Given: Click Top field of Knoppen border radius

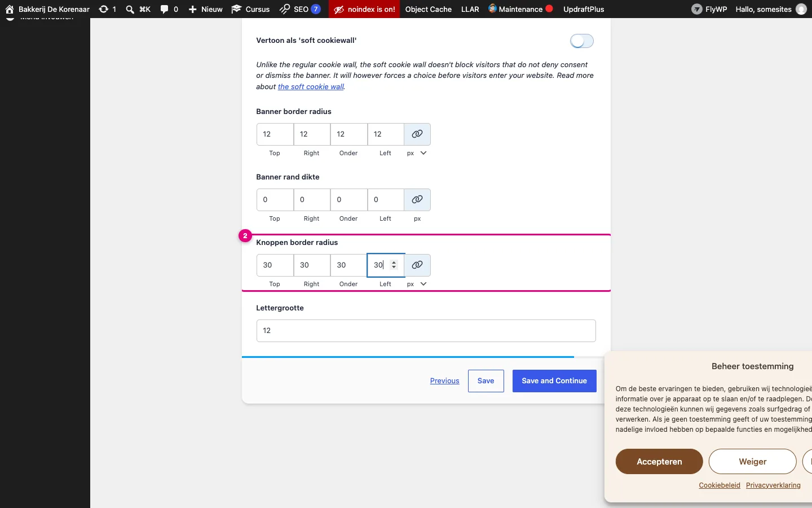Looking at the screenshot, I should pyautogui.click(x=275, y=265).
